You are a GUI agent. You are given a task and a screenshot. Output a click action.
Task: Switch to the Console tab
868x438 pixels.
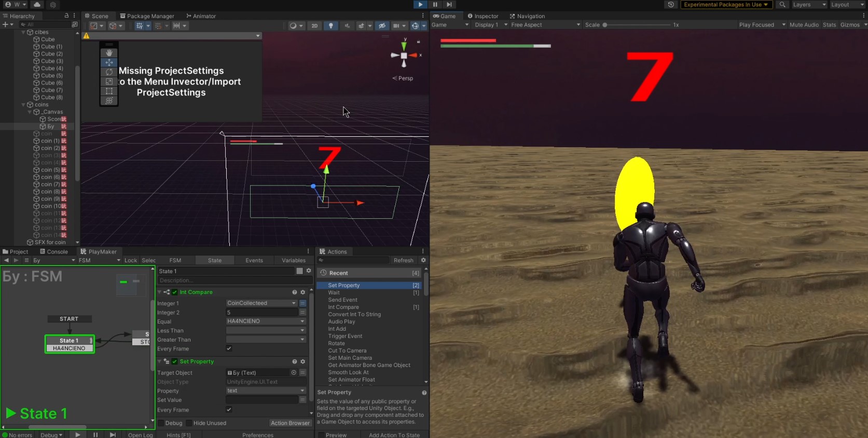(54, 252)
